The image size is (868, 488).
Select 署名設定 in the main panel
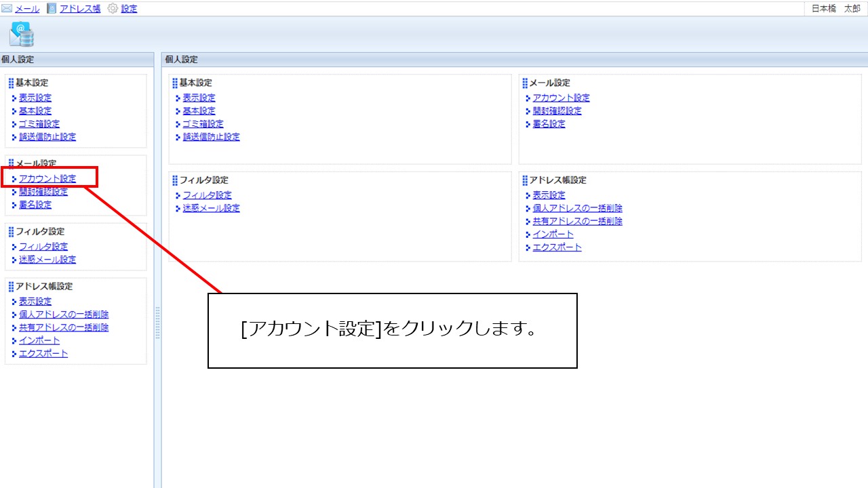[x=549, y=124]
